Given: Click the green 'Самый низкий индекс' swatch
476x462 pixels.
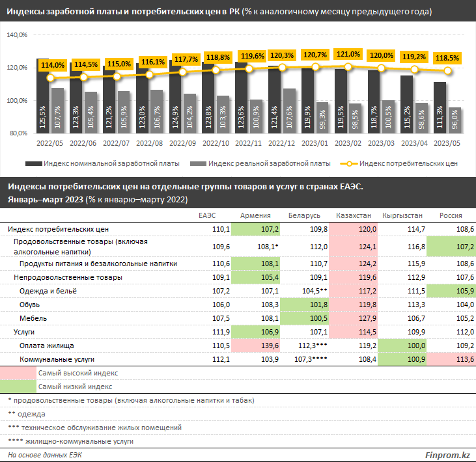Looking at the screenshot, I should (18, 387).
